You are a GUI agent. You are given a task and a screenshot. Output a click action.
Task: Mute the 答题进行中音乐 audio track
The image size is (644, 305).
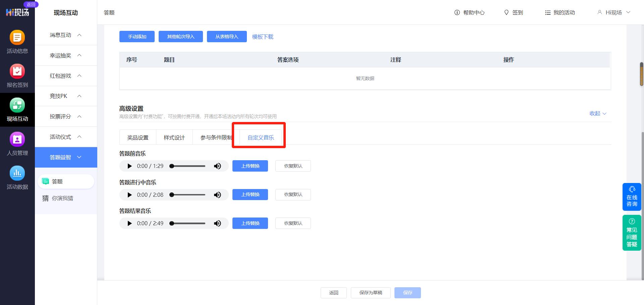click(217, 195)
